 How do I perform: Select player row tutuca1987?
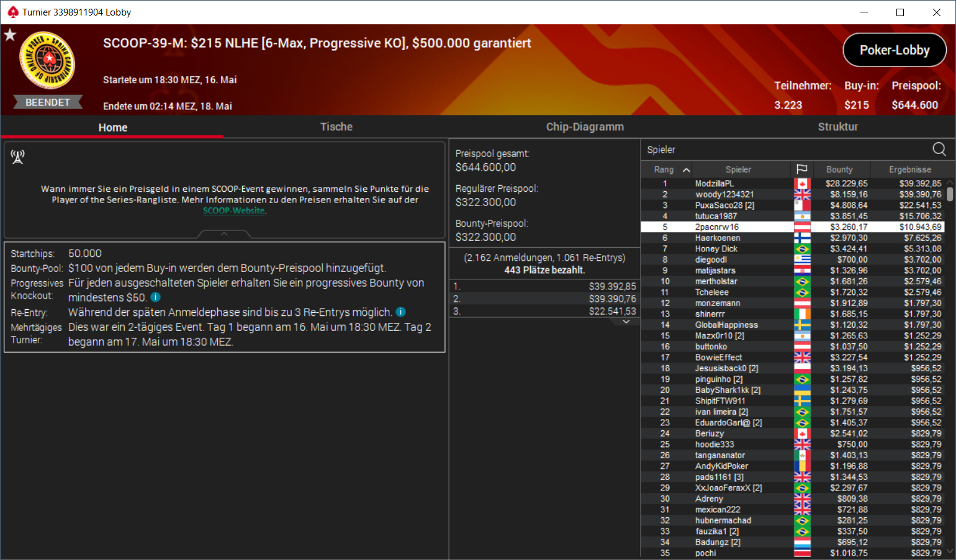(x=793, y=216)
